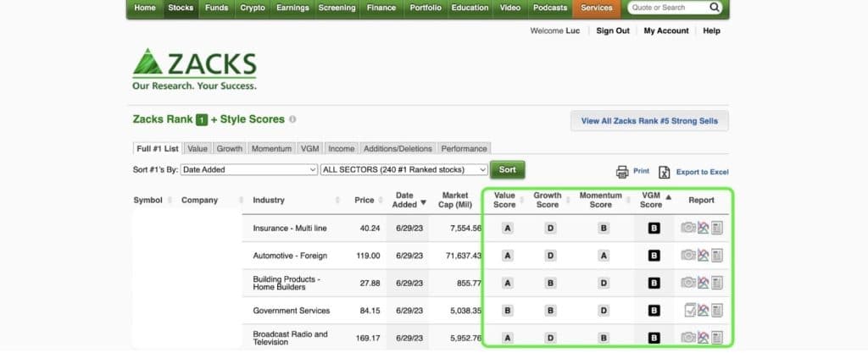
Task: Open the Stocks menu
Action: [x=181, y=8]
